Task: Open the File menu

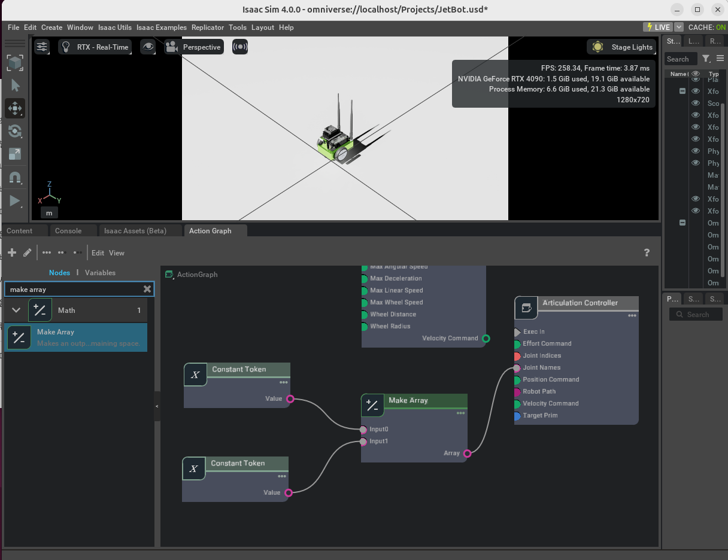Action: pyautogui.click(x=13, y=28)
